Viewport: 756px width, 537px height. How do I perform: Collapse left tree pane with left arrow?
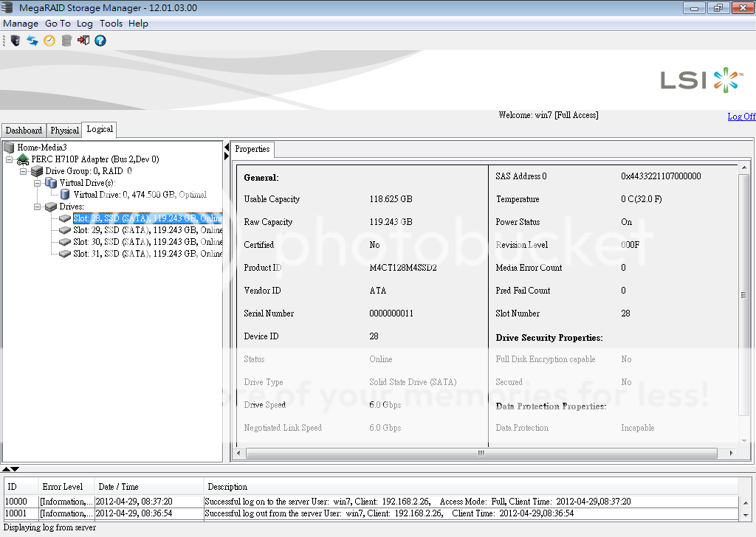pos(227,146)
